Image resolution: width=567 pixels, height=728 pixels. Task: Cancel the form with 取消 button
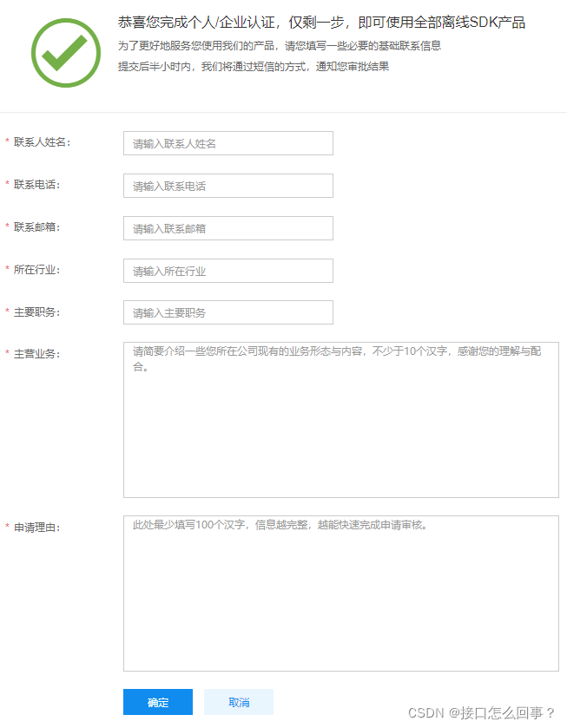click(239, 702)
